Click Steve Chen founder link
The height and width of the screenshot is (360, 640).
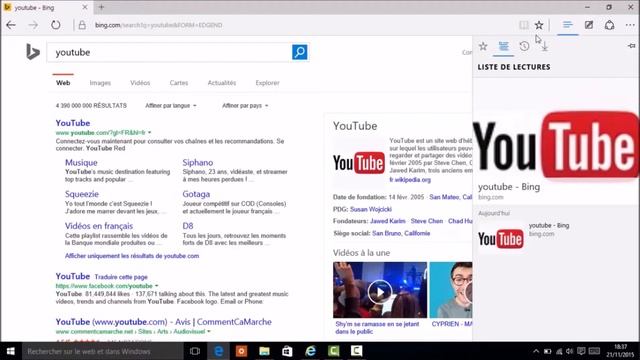point(427,221)
